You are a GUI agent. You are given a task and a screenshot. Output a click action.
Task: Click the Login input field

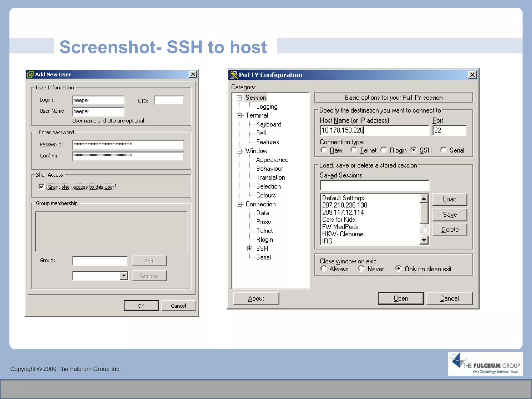click(x=98, y=100)
